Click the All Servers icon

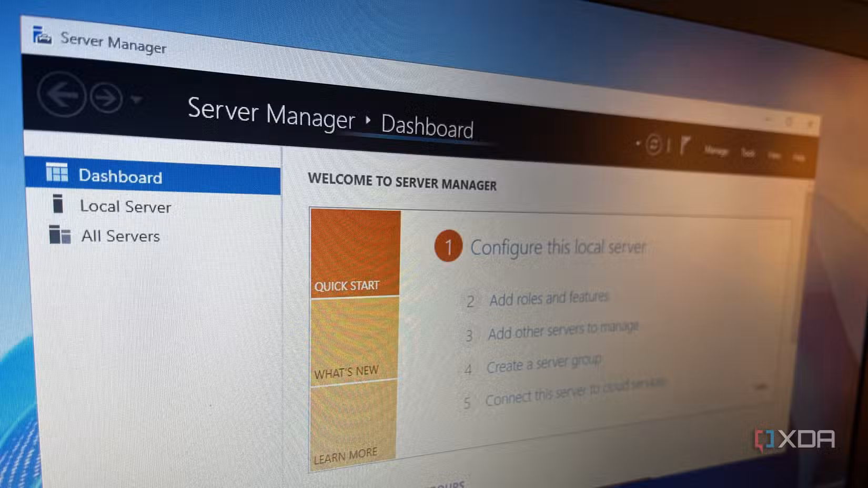click(x=59, y=235)
